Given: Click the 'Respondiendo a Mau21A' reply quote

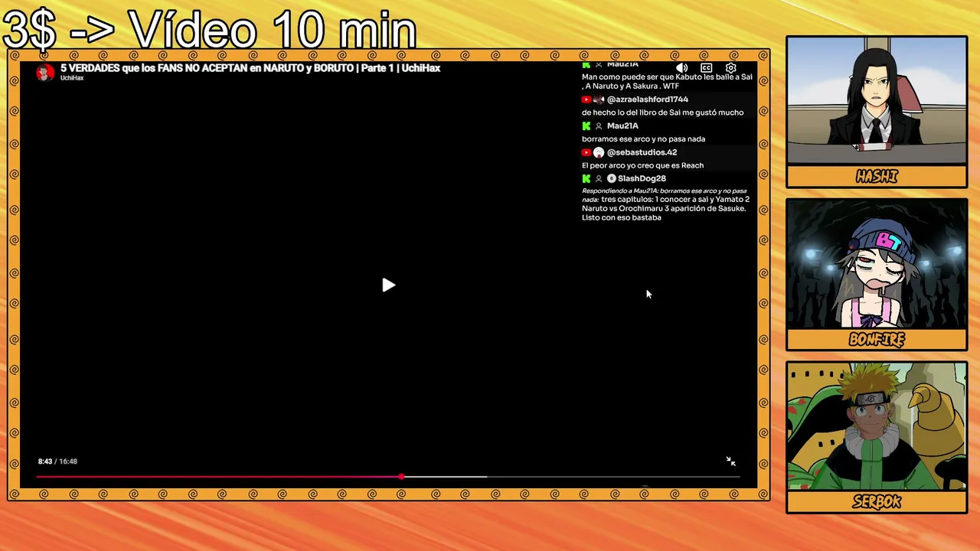Looking at the screenshot, I should pos(665,195).
